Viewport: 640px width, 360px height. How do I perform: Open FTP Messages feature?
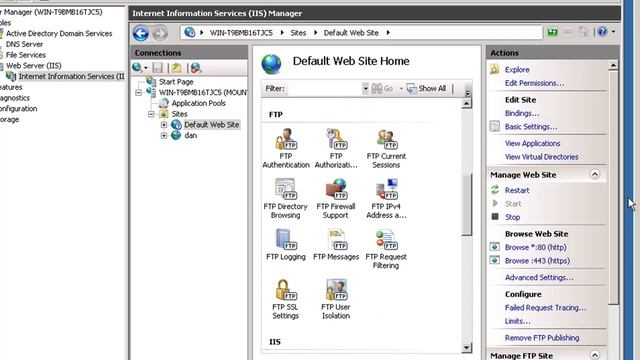pos(336,245)
